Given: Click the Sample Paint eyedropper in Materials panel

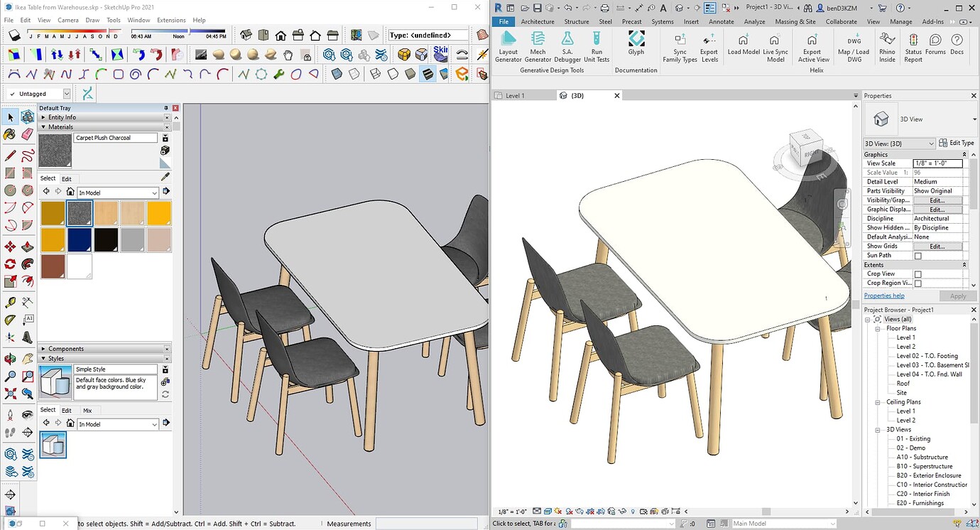Looking at the screenshot, I should 165,176.
